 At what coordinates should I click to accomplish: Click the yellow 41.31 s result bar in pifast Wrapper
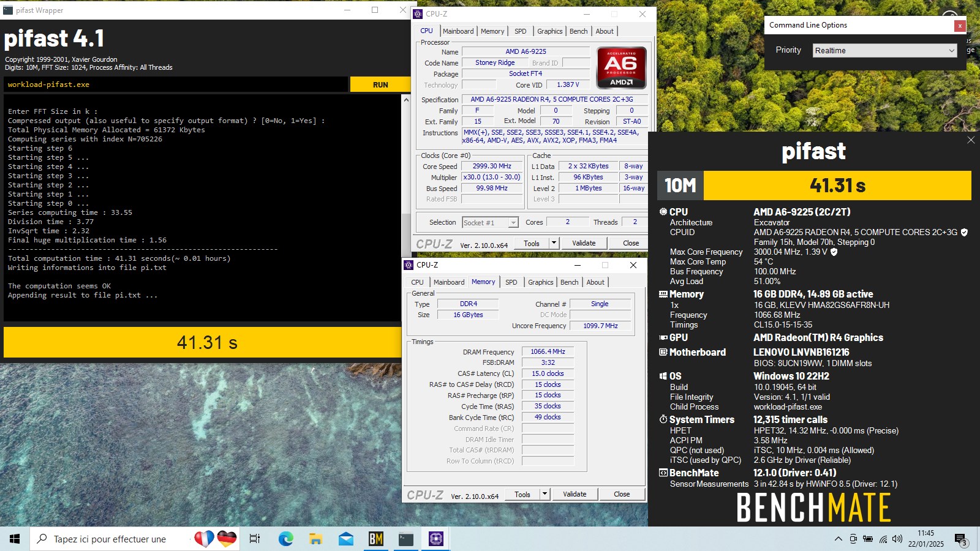pos(203,342)
